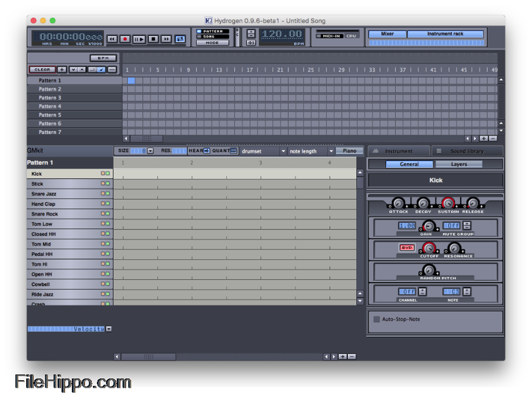Mute the Stick instrument

103,183
